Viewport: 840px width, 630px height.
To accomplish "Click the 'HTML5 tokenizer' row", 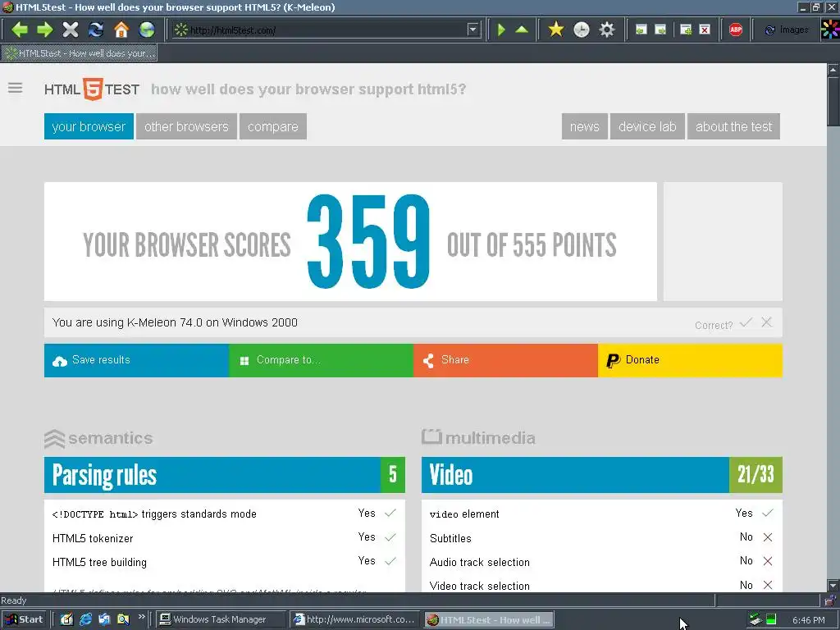I will click(225, 538).
